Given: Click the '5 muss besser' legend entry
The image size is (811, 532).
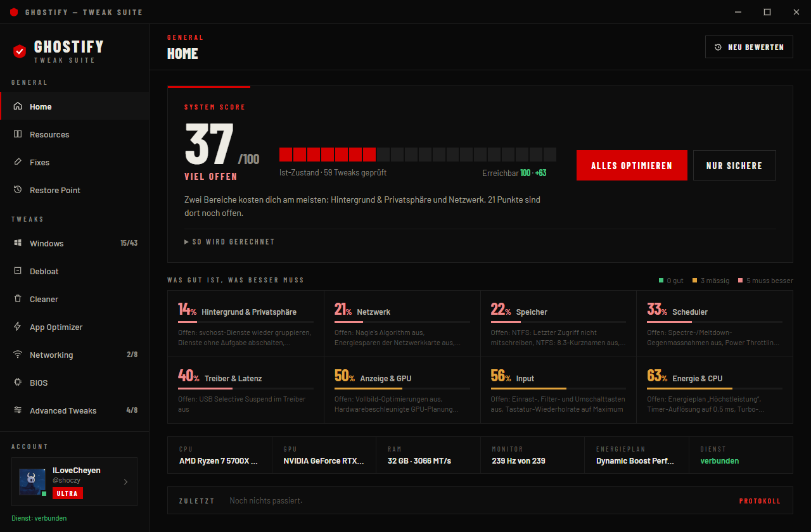Looking at the screenshot, I should [765, 281].
